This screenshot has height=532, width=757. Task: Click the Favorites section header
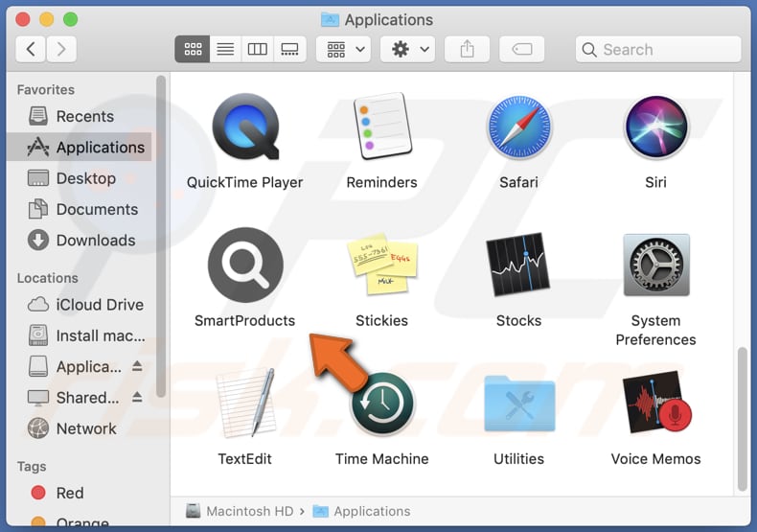click(x=46, y=90)
